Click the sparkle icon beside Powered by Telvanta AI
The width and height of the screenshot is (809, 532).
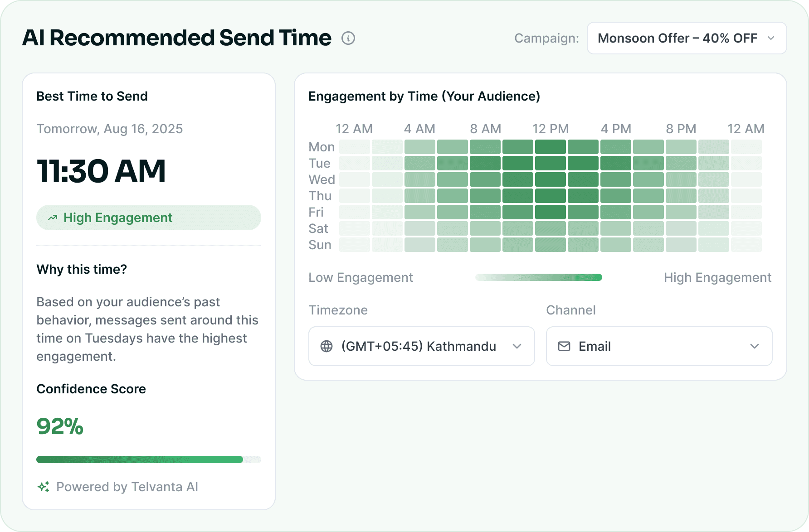pyautogui.click(x=44, y=487)
